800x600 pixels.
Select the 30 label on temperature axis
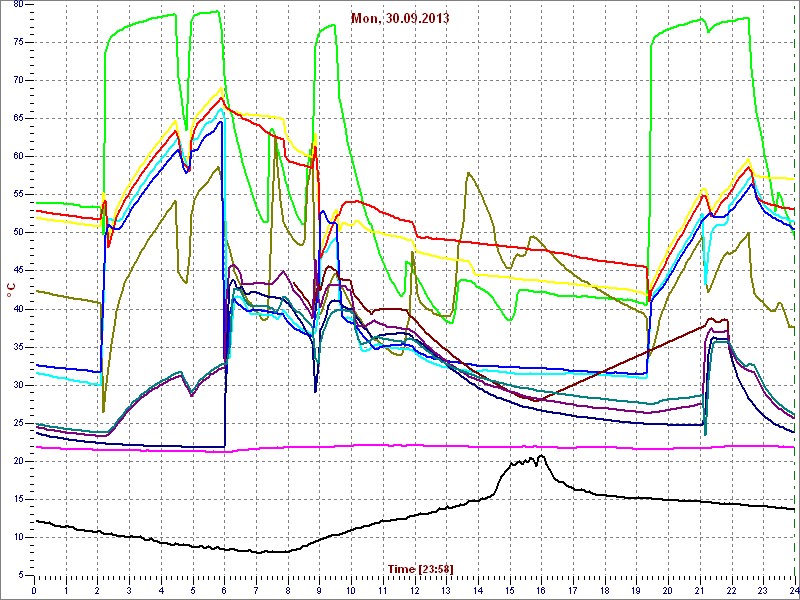point(17,385)
